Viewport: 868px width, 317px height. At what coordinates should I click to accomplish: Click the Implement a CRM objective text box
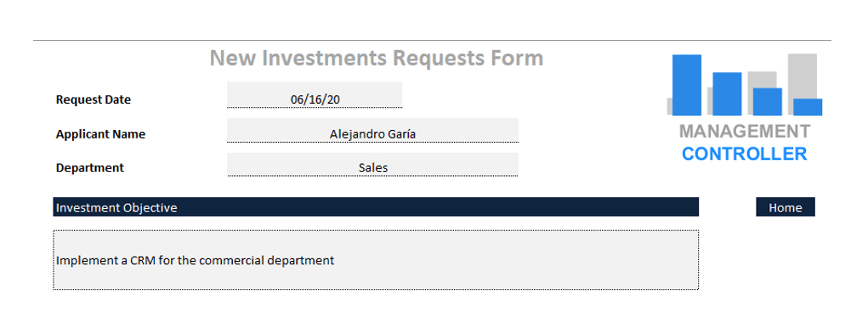click(376, 260)
